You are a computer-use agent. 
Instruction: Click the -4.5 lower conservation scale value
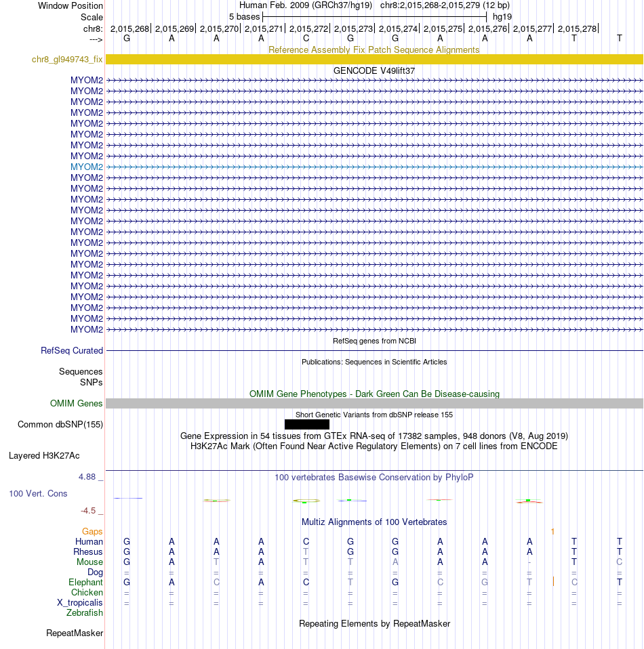click(88, 511)
